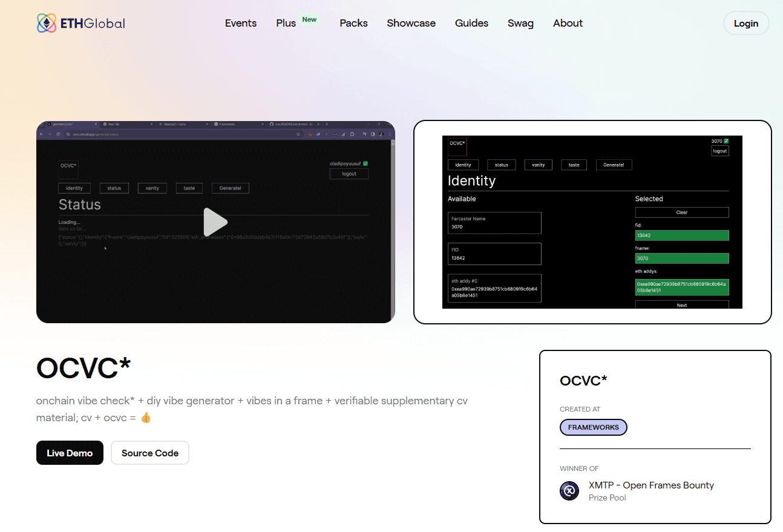Click the OCVC* title in the sidebar card
Viewport: 783px width, 532px height.
pyautogui.click(x=583, y=381)
